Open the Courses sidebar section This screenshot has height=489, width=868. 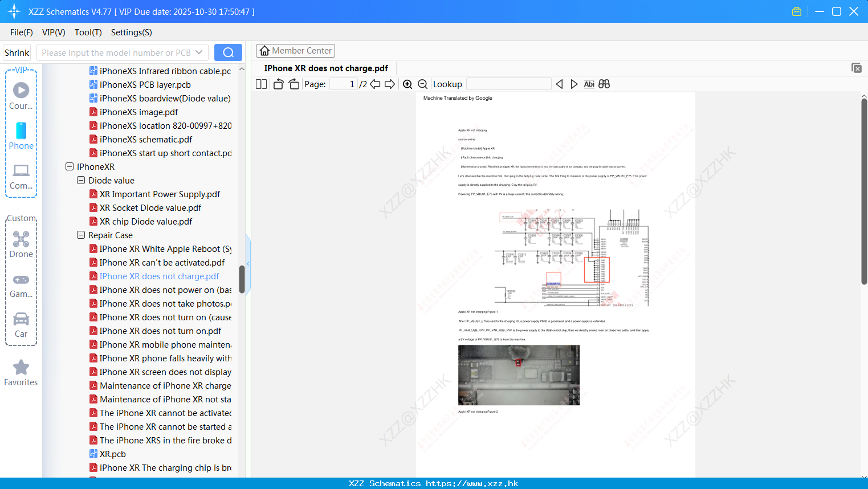click(21, 96)
